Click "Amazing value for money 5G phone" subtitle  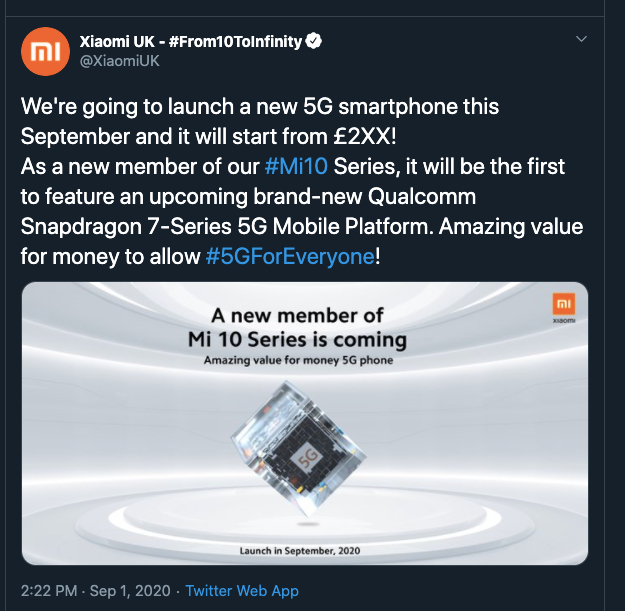pos(297,360)
